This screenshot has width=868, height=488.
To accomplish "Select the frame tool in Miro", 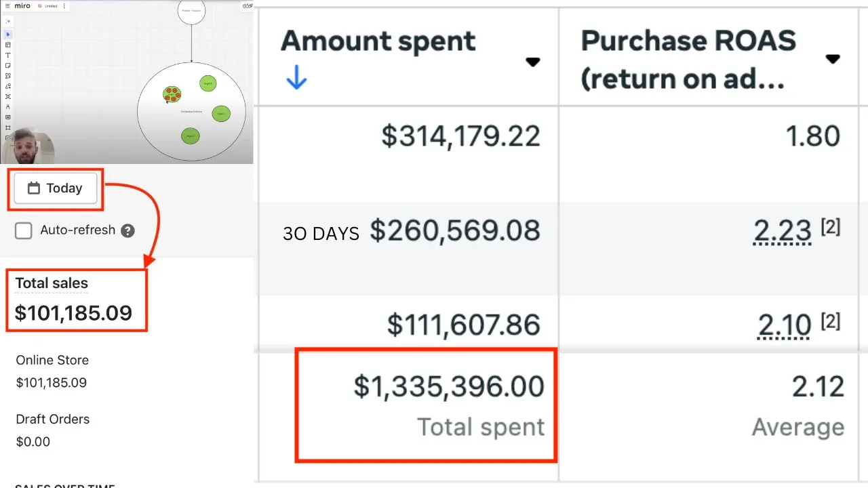I will 8,127.
